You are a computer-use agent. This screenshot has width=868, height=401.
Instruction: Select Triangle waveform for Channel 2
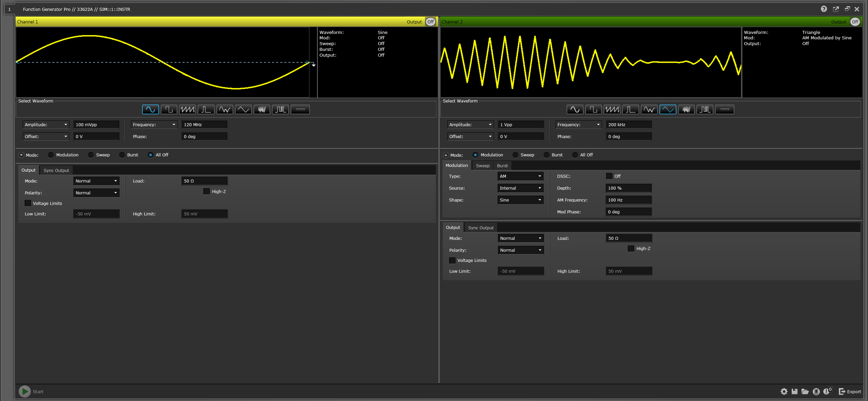668,110
